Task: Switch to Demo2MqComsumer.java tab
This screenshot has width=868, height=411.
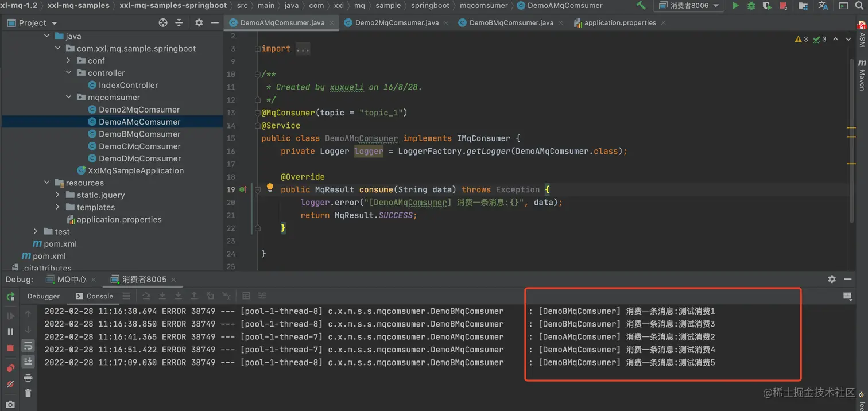Action: [x=397, y=23]
